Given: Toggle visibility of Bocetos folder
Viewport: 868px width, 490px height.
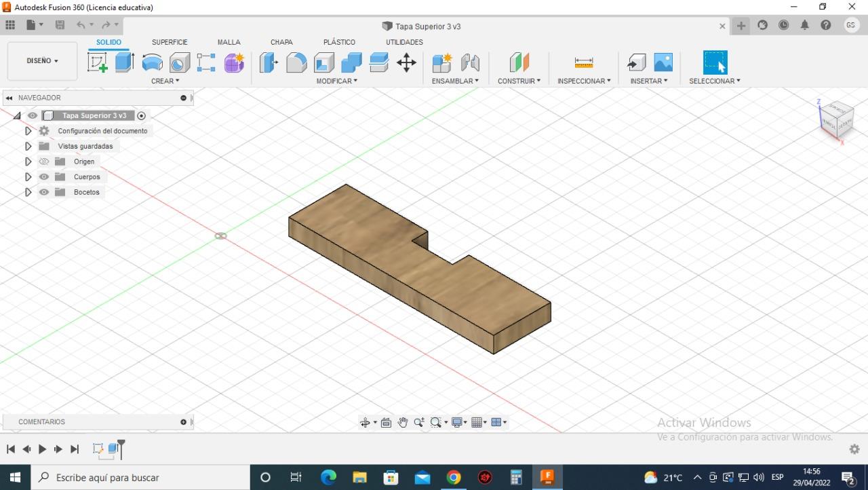Looking at the screenshot, I should 44,192.
